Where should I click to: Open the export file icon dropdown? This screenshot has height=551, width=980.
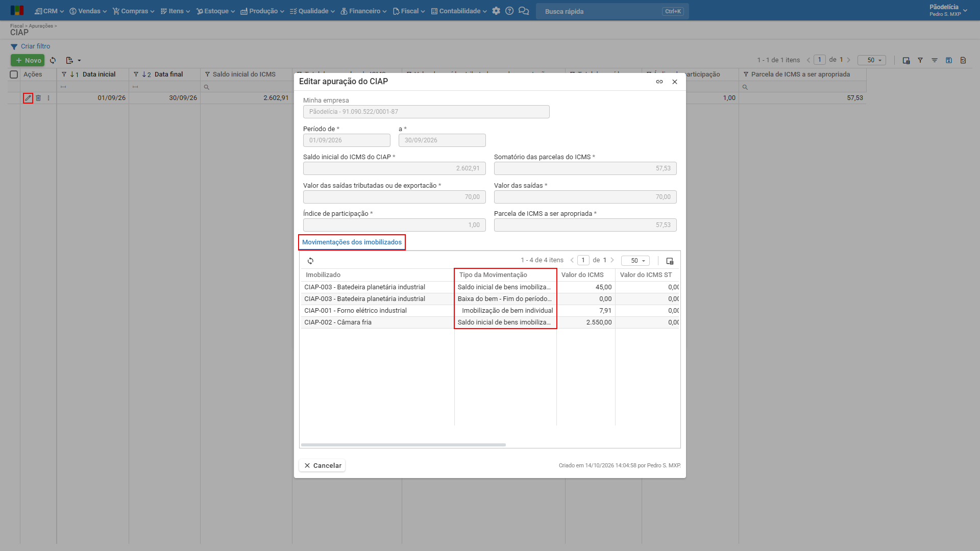click(73, 60)
